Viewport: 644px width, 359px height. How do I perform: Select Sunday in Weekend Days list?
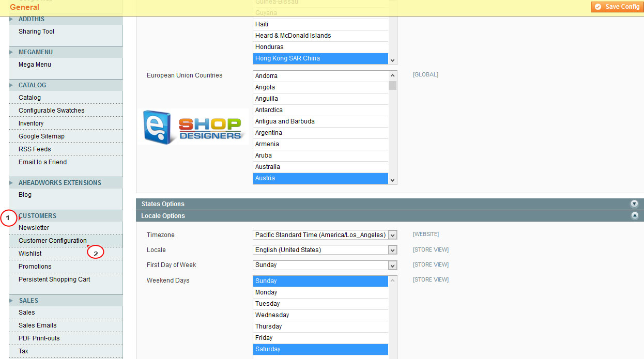pyautogui.click(x=320, y=281)
